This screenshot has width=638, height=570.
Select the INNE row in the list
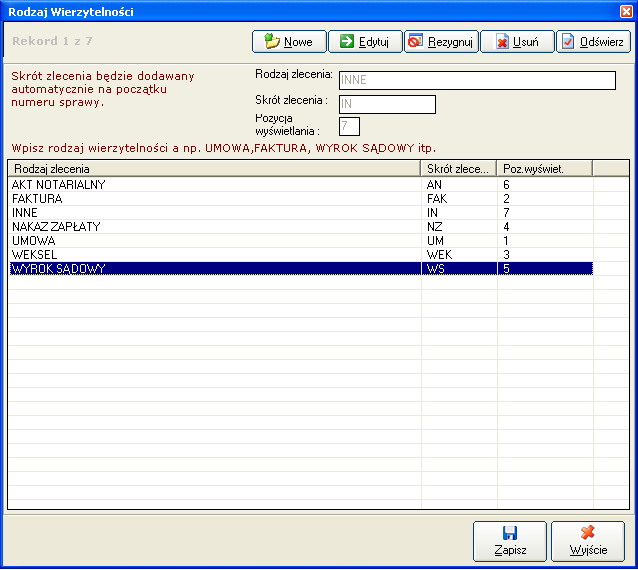point(301,212)
